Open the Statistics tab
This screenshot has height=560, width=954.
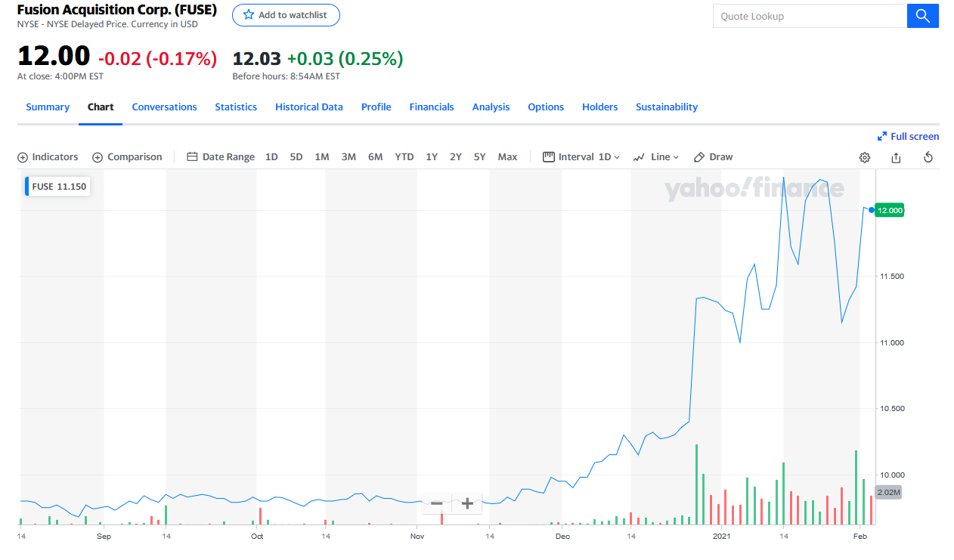point(236,107)
